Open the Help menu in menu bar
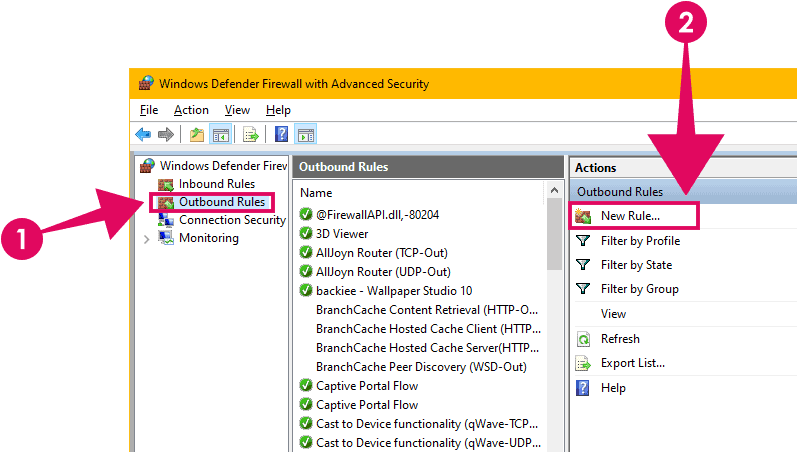Viewport: 797px width, 452px height. [x=278, y=110]
